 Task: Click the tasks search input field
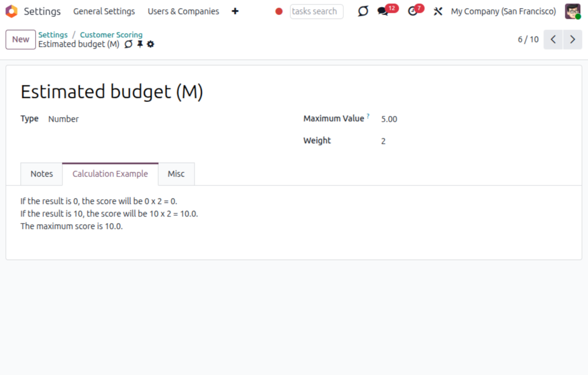(316, 11)
